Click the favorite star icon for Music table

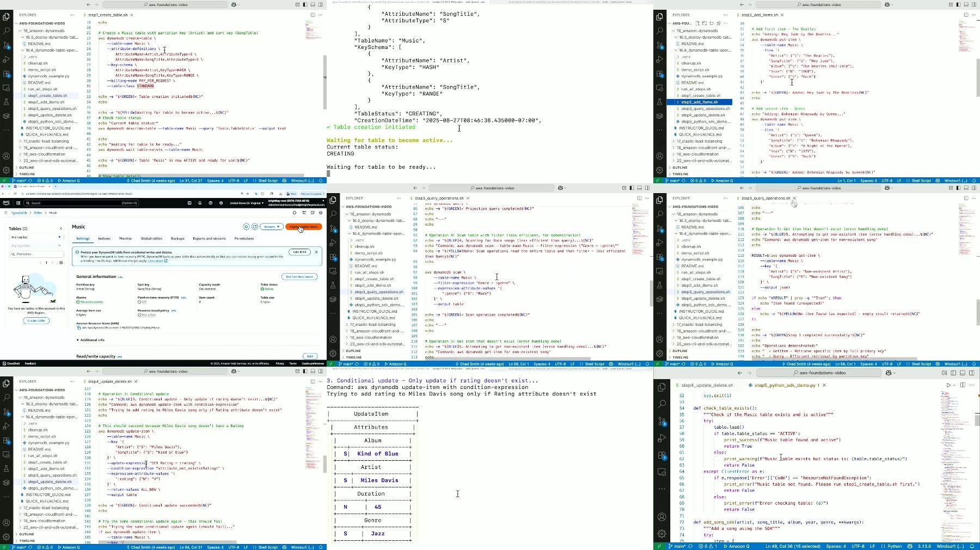coord(247,227)
